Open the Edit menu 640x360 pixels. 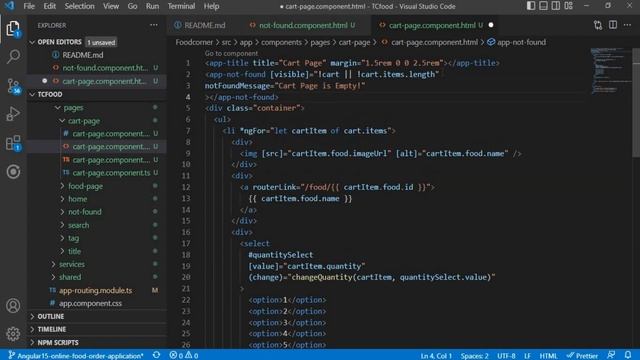tap(49, 6)
